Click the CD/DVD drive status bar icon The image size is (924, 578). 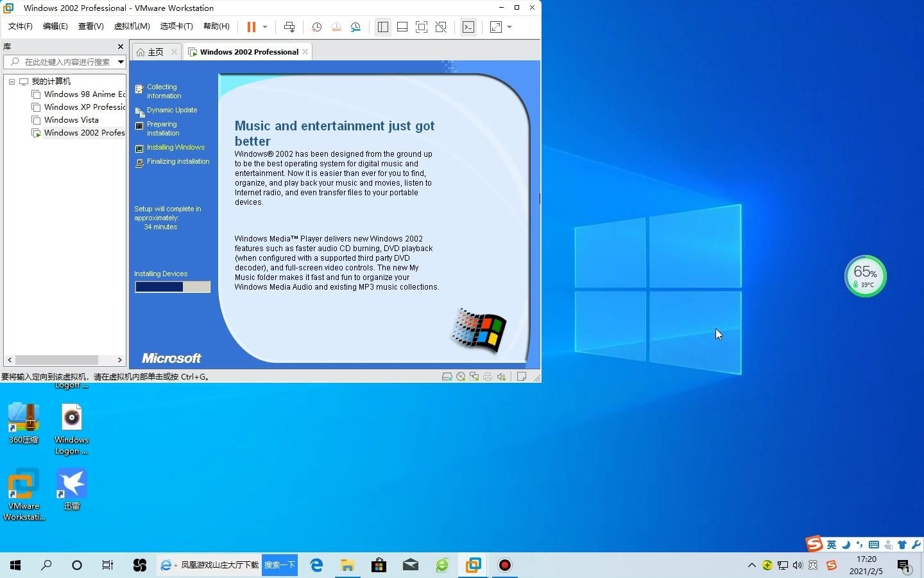(461, 377)
